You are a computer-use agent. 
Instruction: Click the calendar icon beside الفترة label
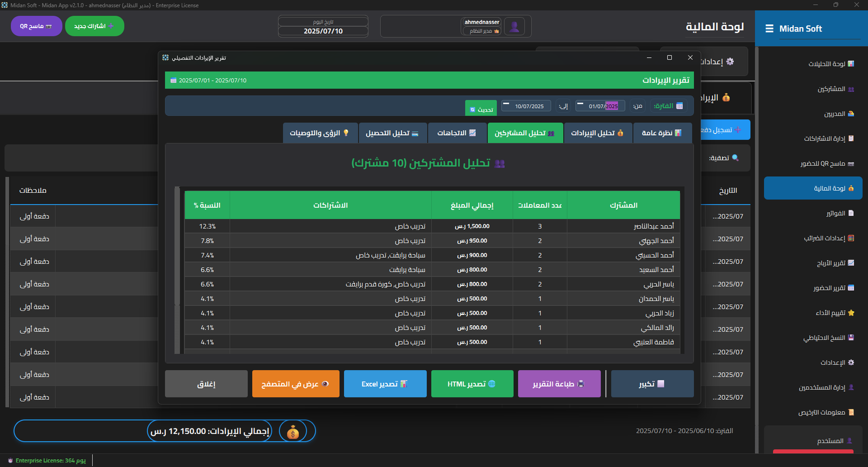point(679,106)
